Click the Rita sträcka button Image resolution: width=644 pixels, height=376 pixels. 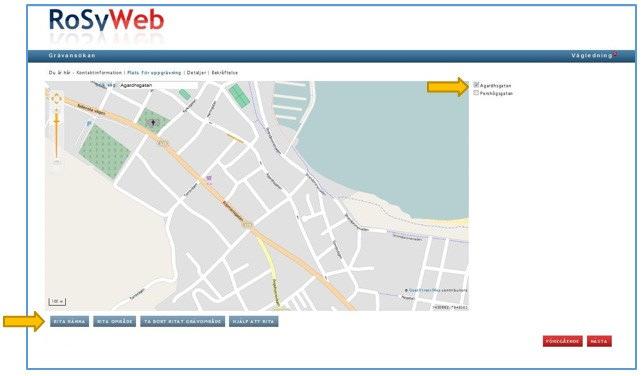pos(69,321)
